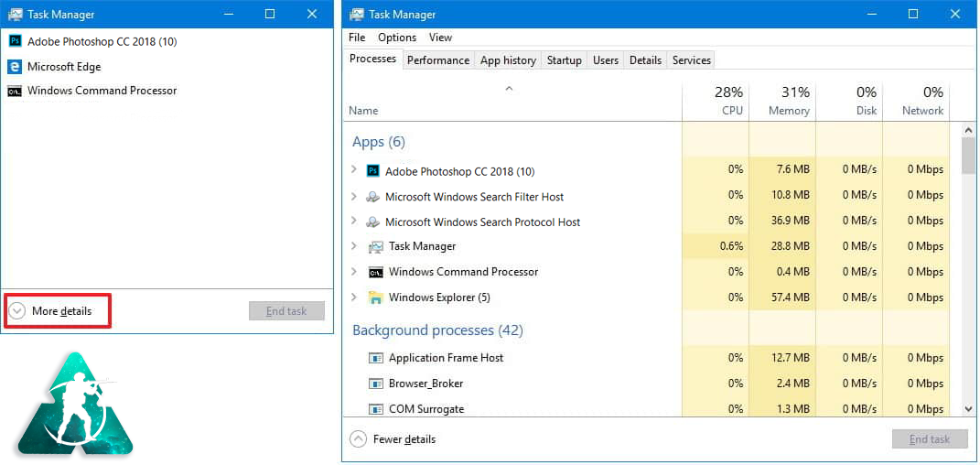Click the scrollbar down arrow in Processes list
The image size is (980, 465).
(969, 408)
